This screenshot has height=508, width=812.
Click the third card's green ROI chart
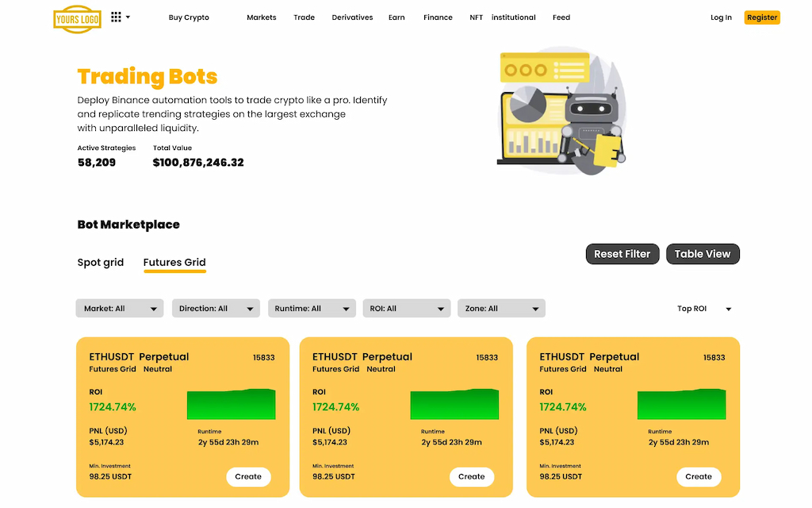681,404
